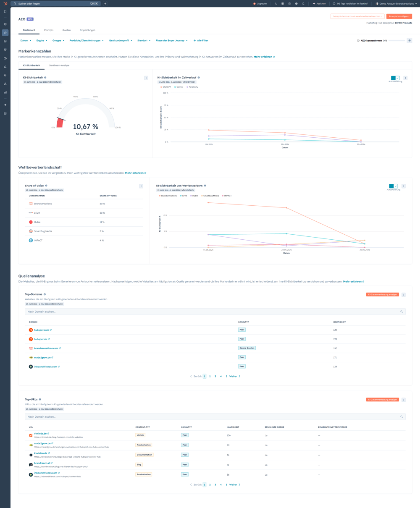Open the Standort filter dropdown
The image size is (420, 508).
coord(144,41)
